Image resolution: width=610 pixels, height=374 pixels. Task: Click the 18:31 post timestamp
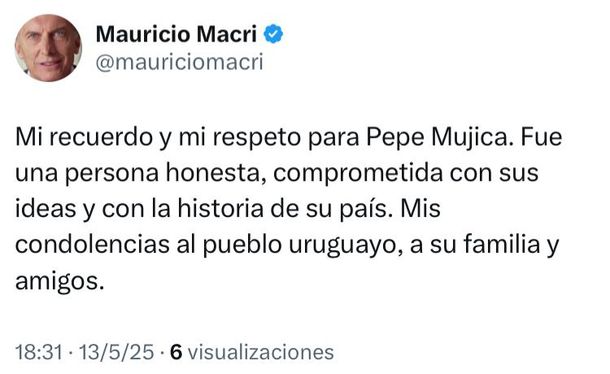[x=39, y=352]
